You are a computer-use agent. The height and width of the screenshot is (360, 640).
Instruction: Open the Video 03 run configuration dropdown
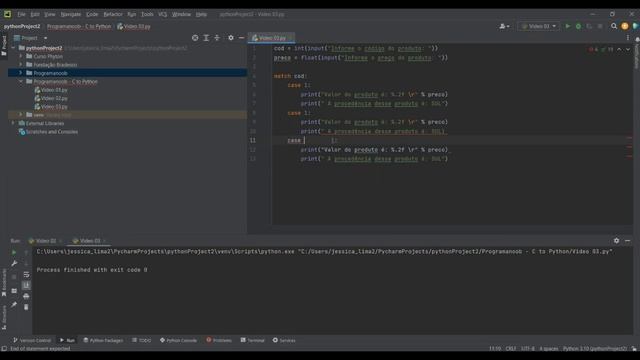(x=539, y=26)
